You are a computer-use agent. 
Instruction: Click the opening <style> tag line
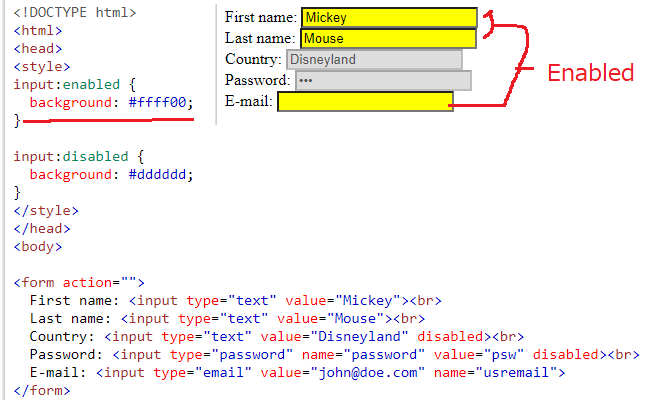pos(42,67)
